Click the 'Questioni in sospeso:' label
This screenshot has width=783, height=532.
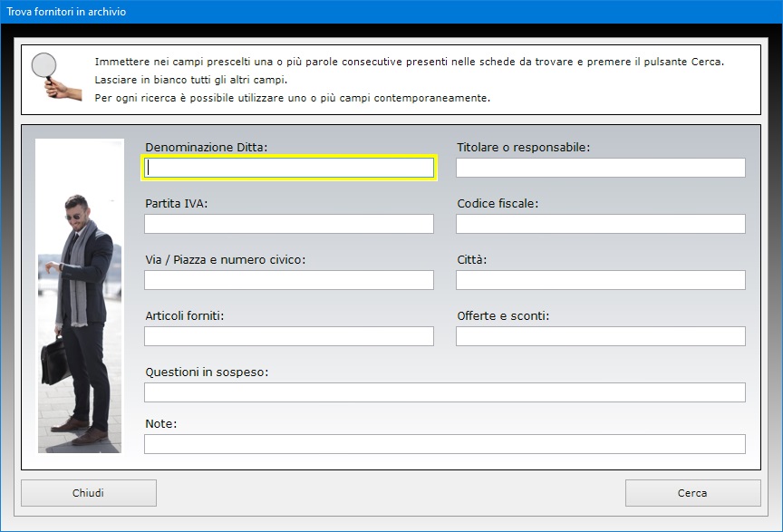pyautogui.click(x=207, y=372)
